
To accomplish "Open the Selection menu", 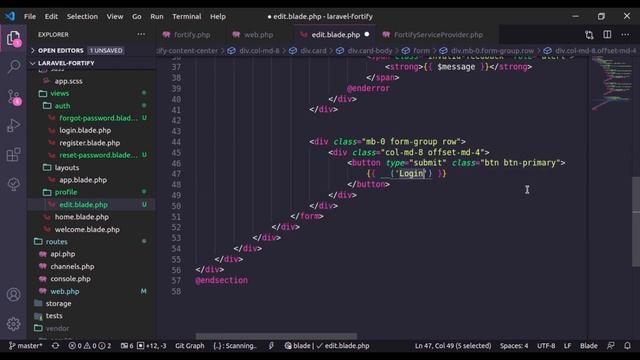I will (82, 16).
